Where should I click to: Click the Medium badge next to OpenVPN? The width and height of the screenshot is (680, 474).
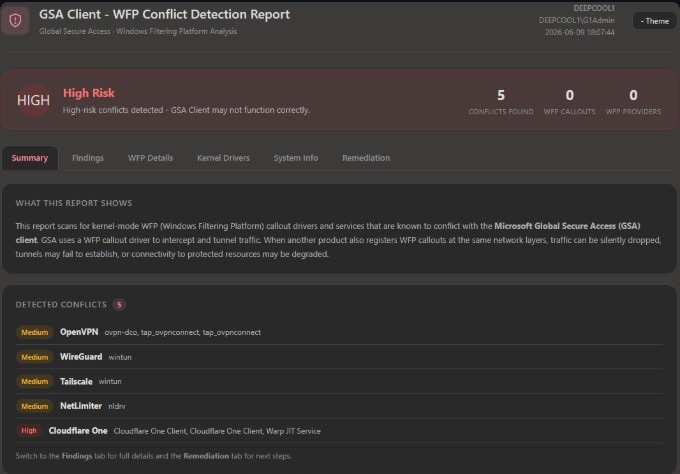click(35, 332)
